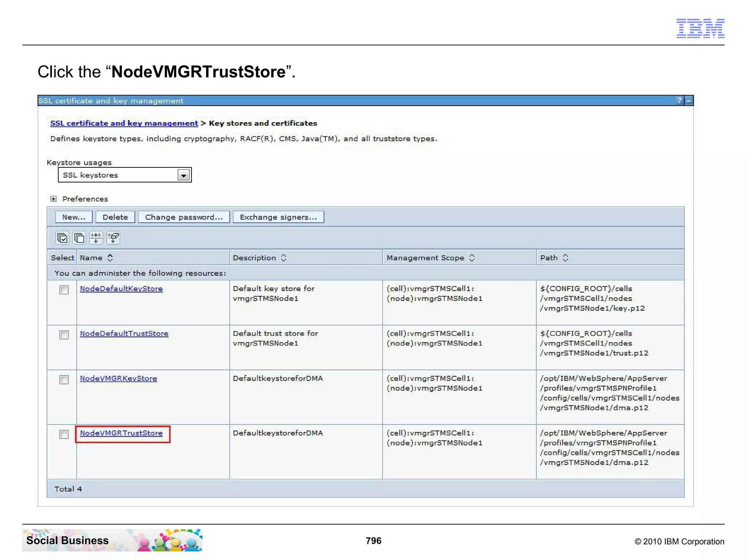This screenshot has height=560, width=747.
Task: Click 'Default trust store for vmgrSTMSNode1' description
Action: [275, 338]
